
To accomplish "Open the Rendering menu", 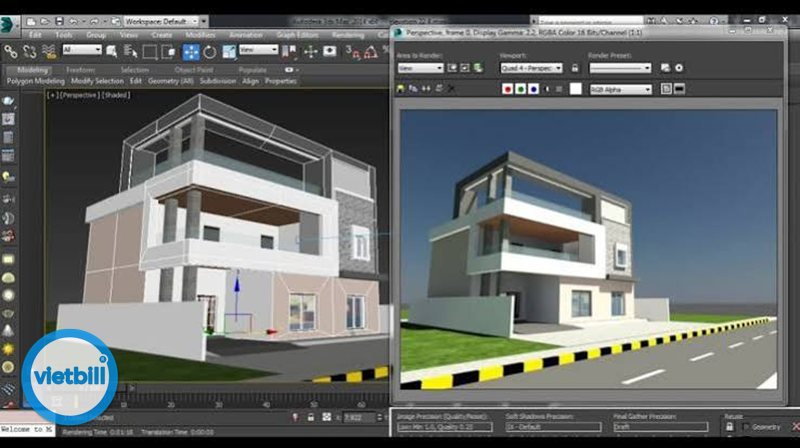I will tap(348, 35).
